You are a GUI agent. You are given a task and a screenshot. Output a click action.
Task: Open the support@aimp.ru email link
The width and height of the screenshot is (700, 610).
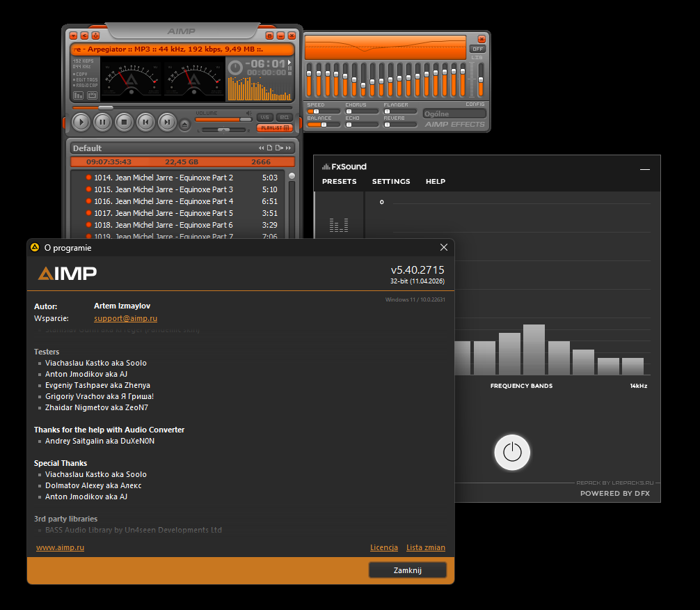pos(125,318)
